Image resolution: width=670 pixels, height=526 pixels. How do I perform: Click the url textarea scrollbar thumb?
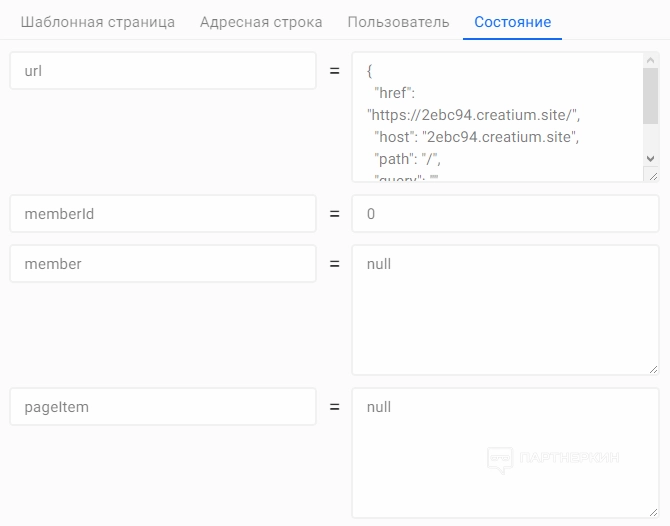(650, 94)
